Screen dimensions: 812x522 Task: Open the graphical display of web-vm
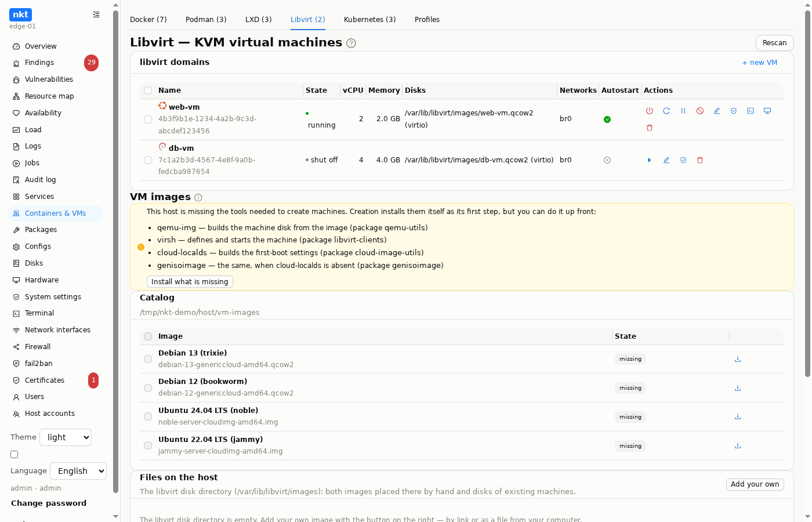tap(767, 111)
